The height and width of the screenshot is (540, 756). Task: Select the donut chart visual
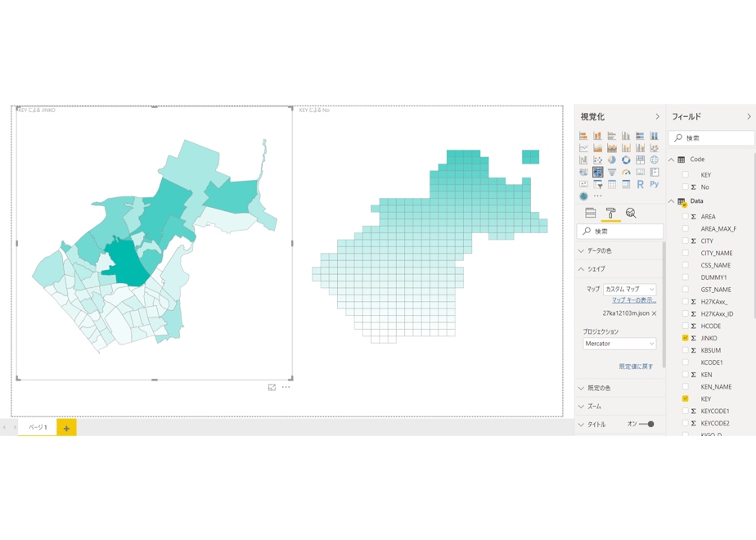click(x=626, y=160)
